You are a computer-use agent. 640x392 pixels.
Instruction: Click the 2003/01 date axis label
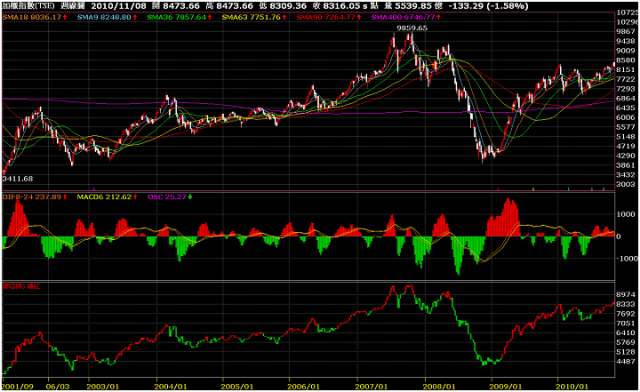tap(103, 386)
